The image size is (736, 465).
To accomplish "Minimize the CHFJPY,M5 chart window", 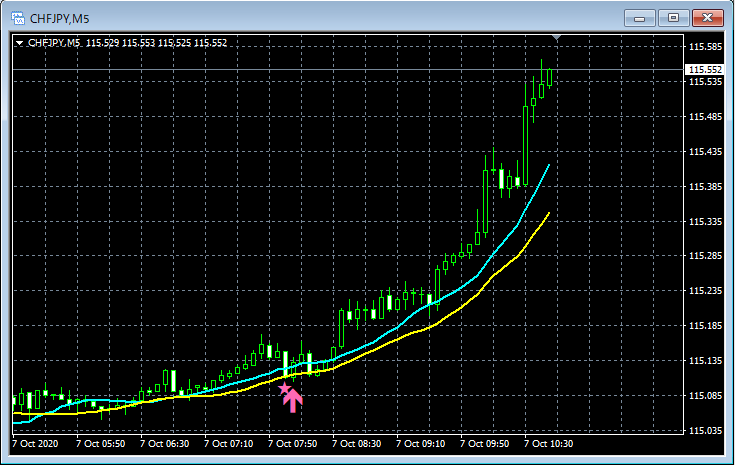I will click(639, 18).
